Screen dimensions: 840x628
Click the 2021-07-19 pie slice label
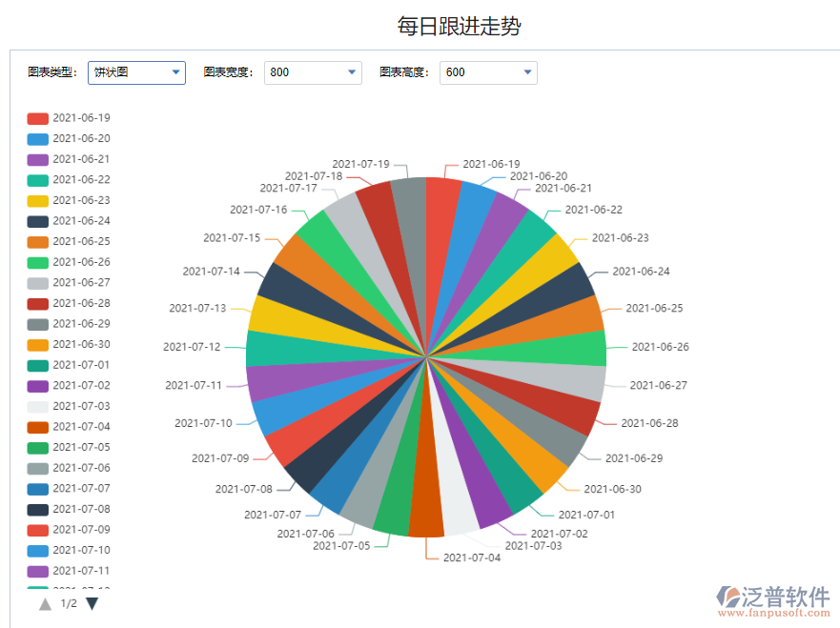360,164
